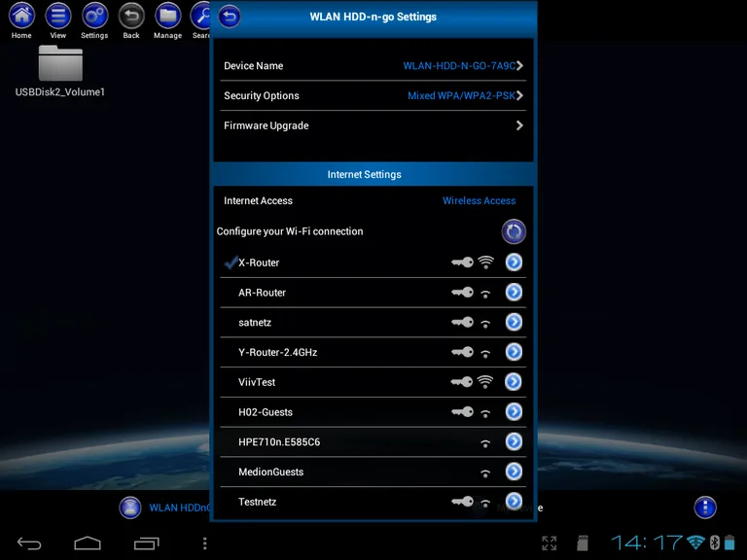Open the USBDisk2_Volume1 folder
The width and height of the screenshot is (747, 560).
tap(60, 71)
